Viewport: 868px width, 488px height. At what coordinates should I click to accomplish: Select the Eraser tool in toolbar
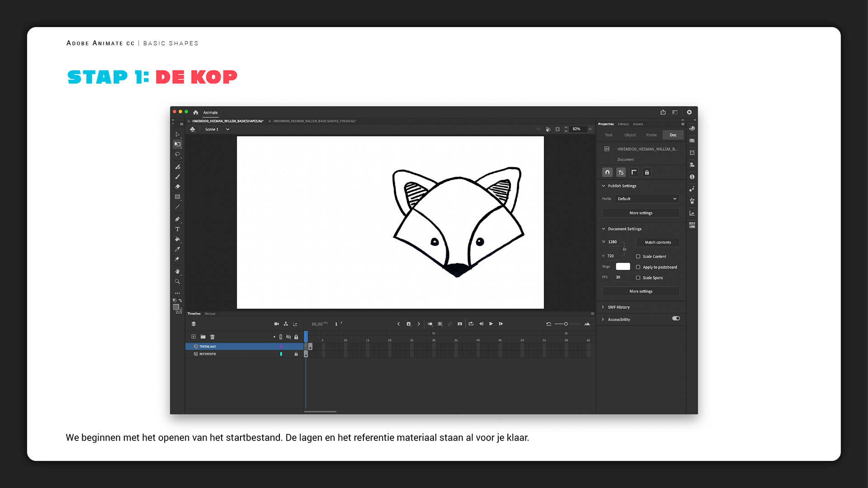(x=177, y=187)
